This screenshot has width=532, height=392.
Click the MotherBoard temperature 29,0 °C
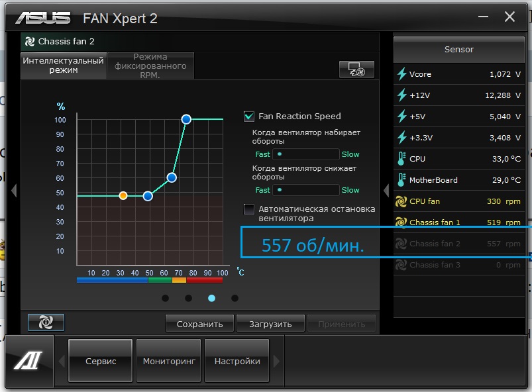tap(506, 180)
